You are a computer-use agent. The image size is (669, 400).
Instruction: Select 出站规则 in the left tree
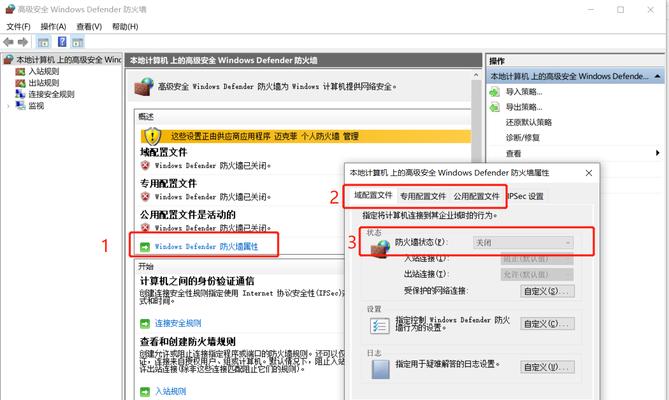(44, 83)
